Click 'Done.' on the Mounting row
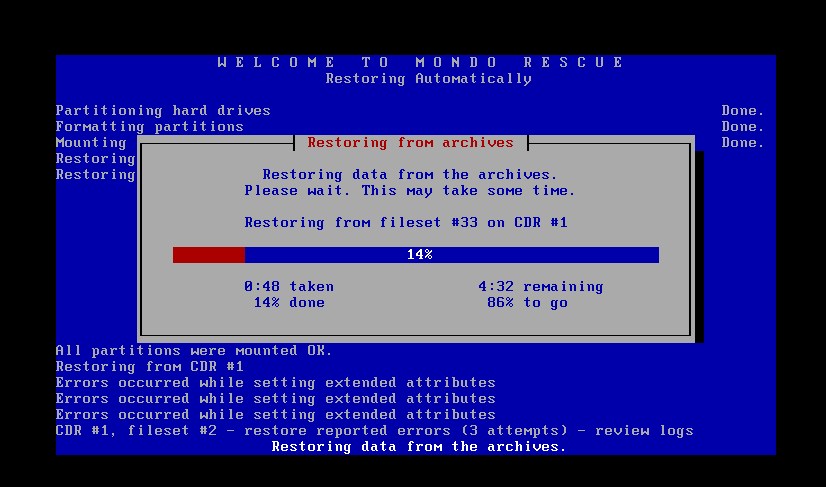 pos(743,142)
